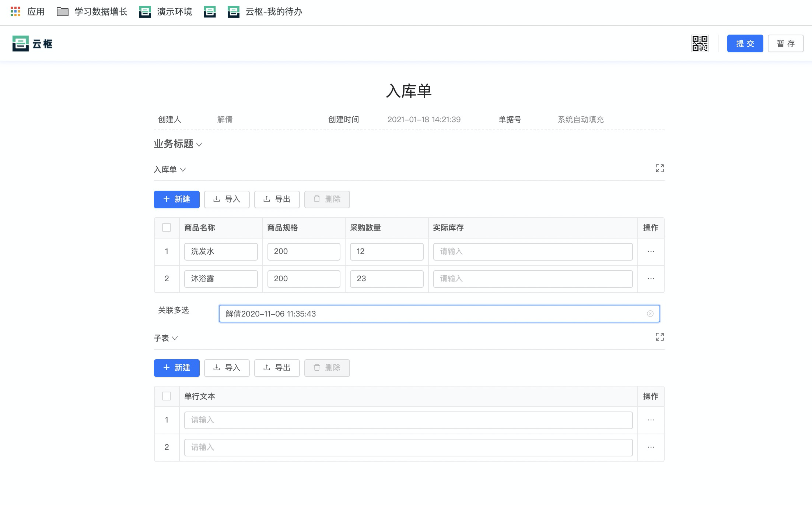
Task: Save draft with 暂存 button
Action: [785, 43]
